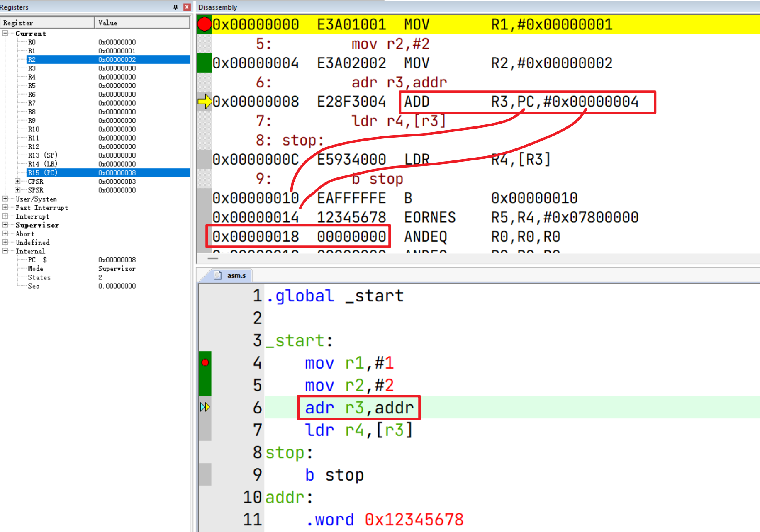The height and width of the screenshot is (532, 760).
Task: Click the asm.s file tab
Action: pos(231,275)
